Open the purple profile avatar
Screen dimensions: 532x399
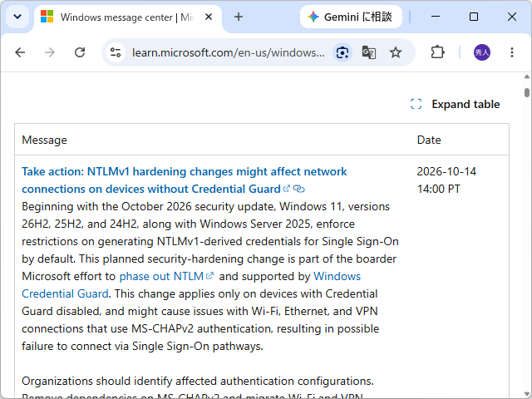pos(482,52)
